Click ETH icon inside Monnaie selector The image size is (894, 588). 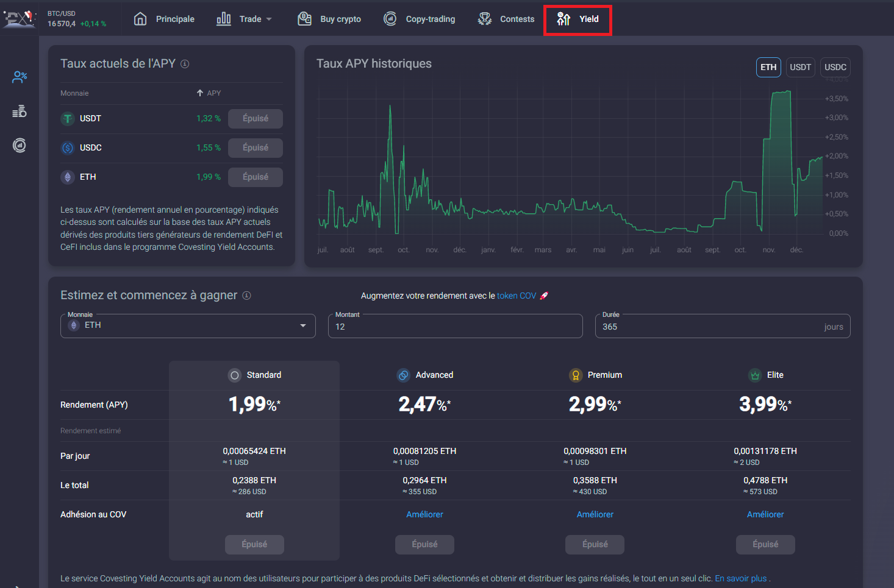tap(74, 325)
